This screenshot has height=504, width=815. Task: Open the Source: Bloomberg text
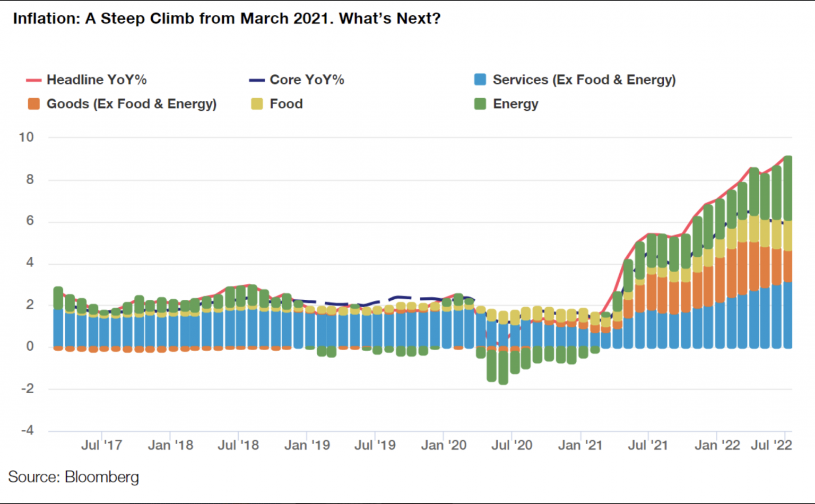click(73, 477)
